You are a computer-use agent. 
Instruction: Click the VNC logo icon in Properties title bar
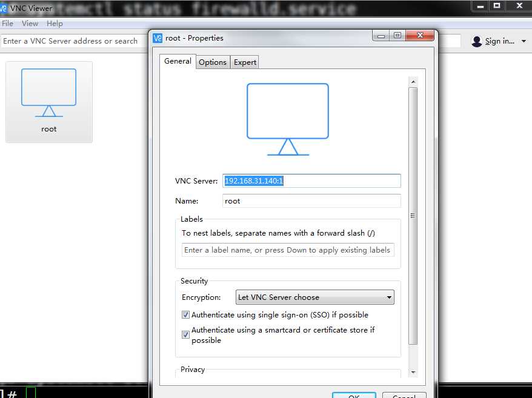pos(158,38)
